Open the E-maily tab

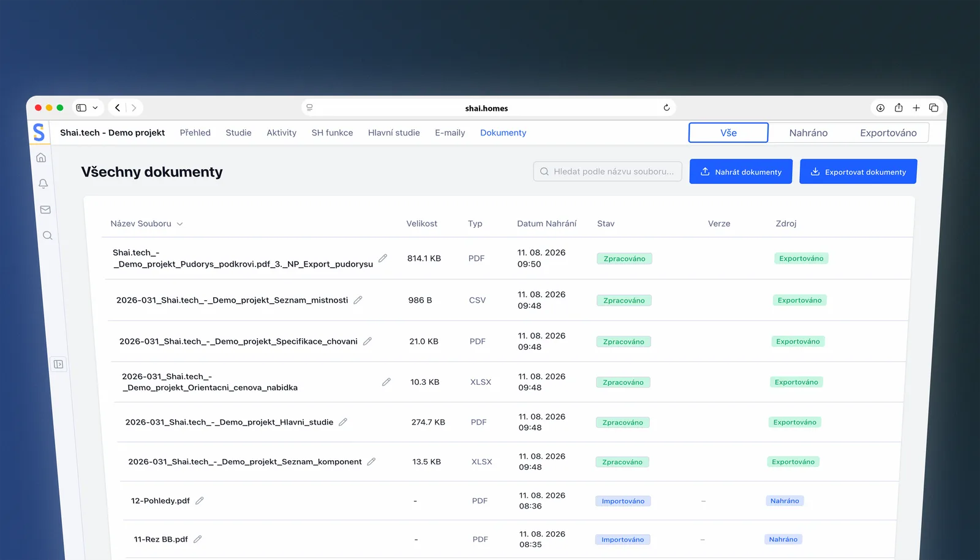[450, 133]
